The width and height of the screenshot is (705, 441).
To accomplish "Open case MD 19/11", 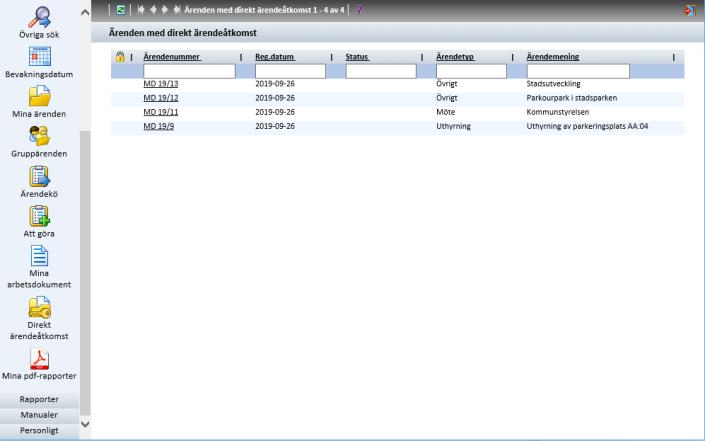I will pos(161,112).
